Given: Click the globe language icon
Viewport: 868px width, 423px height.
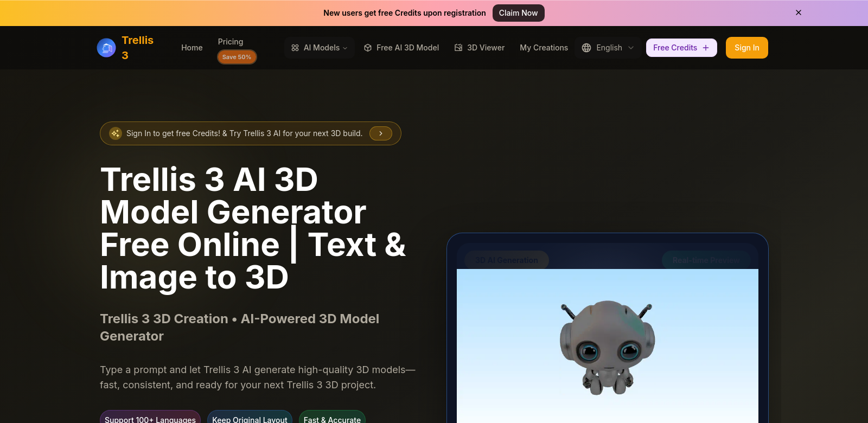Looking at the screenshot, I should pyautogui.click(x=586, y=48).
